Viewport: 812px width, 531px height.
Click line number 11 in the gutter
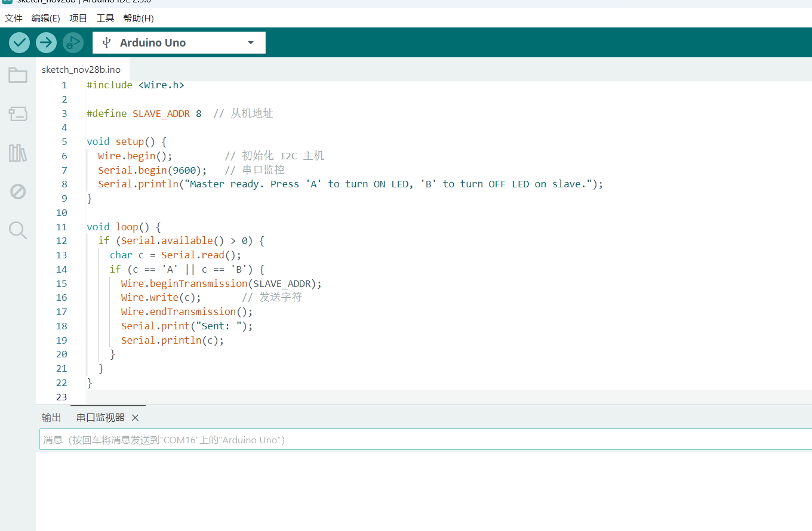point(61,227)
